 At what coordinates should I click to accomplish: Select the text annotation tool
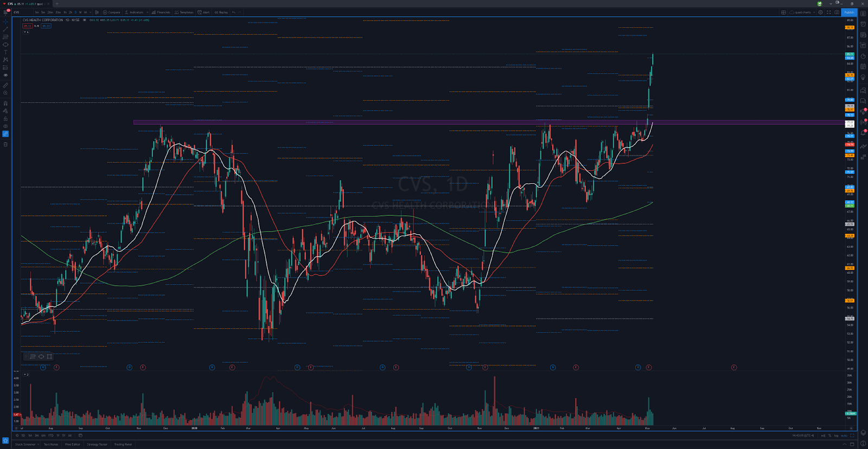5,52
